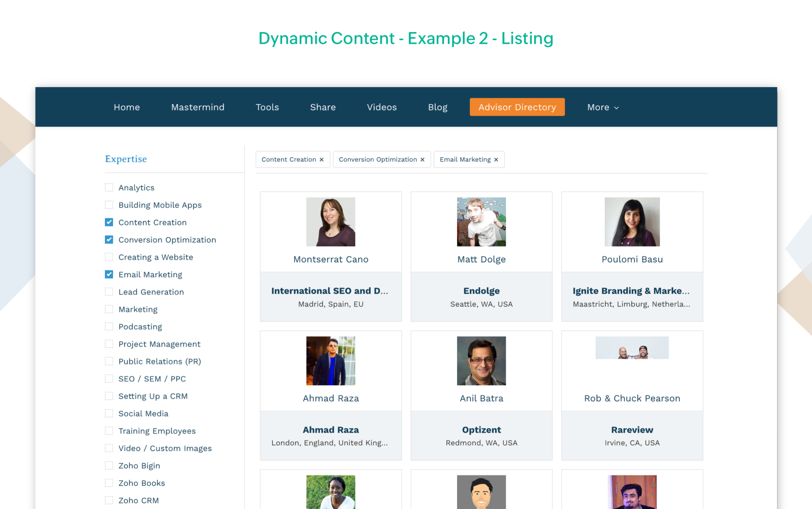812x509 pixels.
Task: Check the Podcasting checkbox
Action: pyautogui.click(x=109, y=326)
